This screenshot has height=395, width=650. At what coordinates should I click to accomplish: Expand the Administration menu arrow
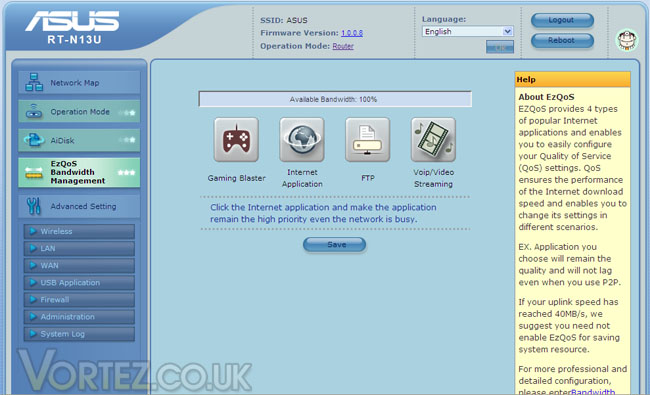(33, 316)
